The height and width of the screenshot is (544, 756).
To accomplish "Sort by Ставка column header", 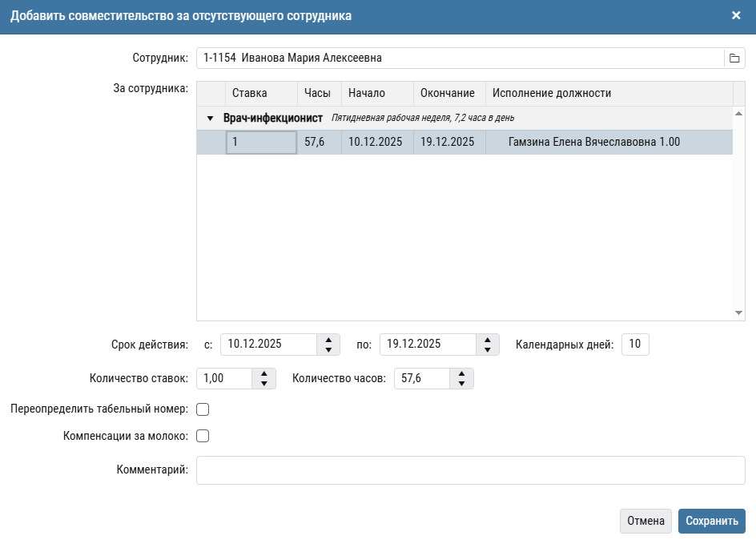I will point(261,94).
